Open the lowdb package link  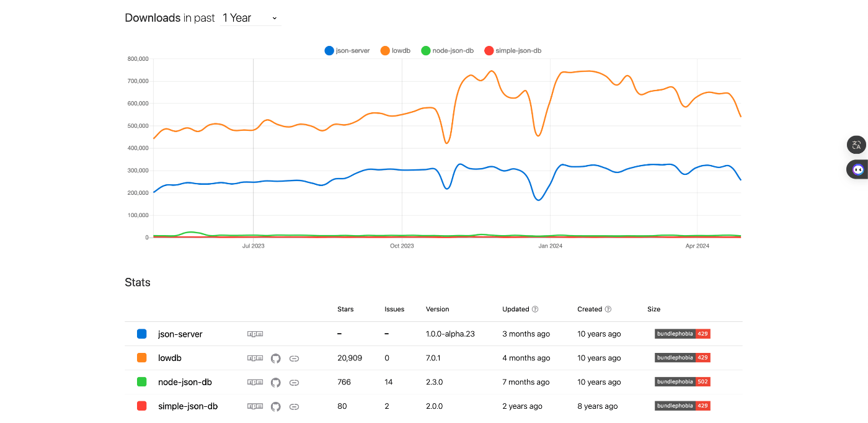[x=170, y=358]
